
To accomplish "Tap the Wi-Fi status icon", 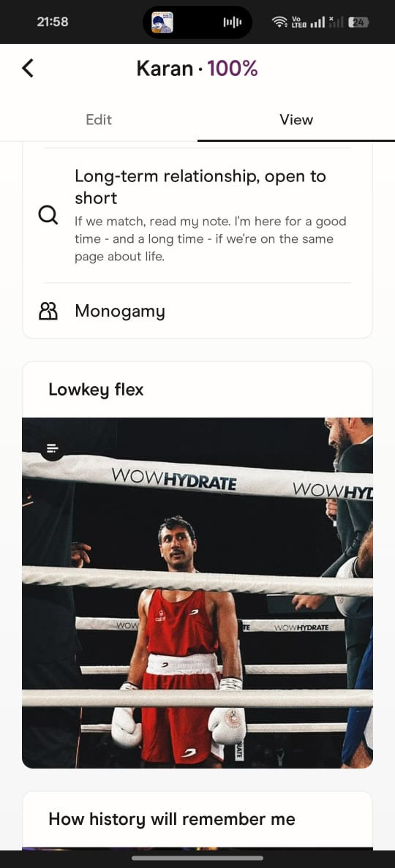I will click(x=279, y=22).
